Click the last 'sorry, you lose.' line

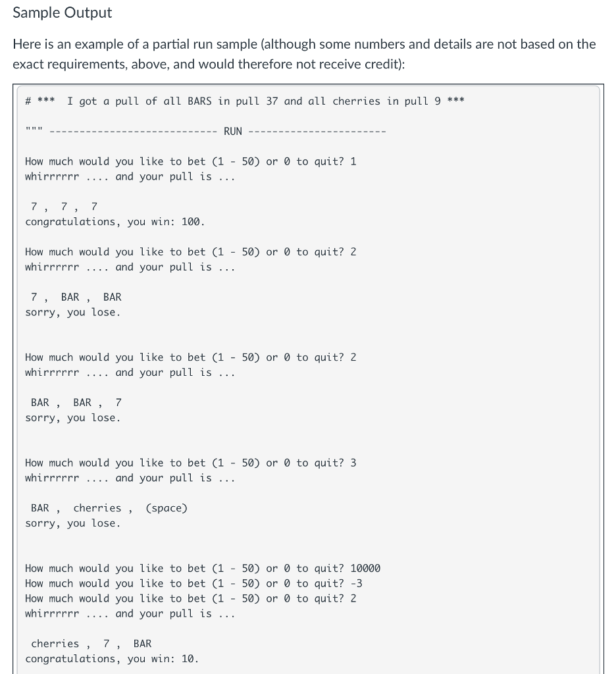(72, 523)
